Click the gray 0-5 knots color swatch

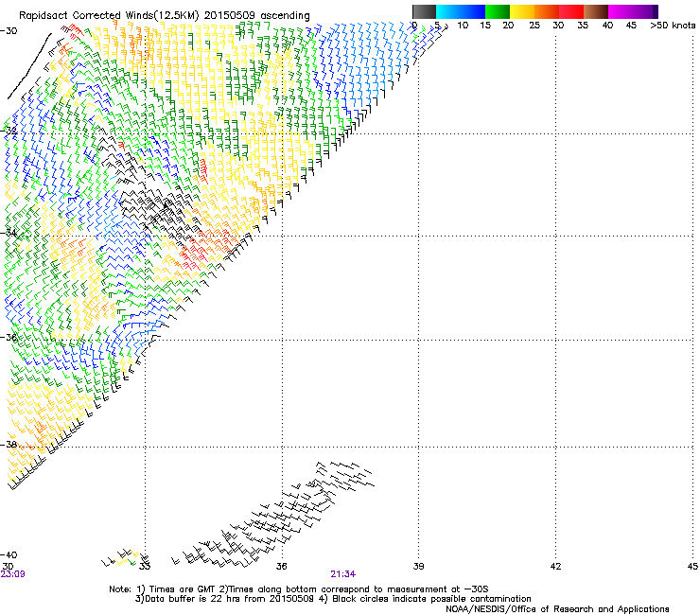coord(424,11)
